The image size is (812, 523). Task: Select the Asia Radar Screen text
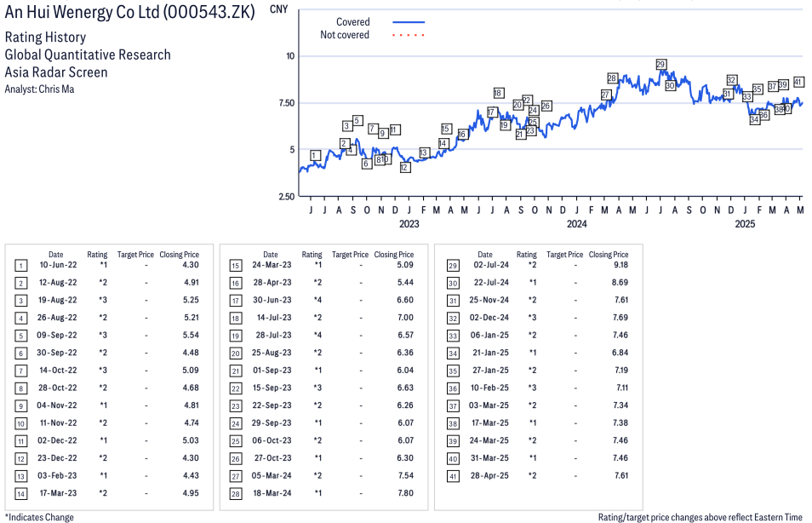point(56,72)
